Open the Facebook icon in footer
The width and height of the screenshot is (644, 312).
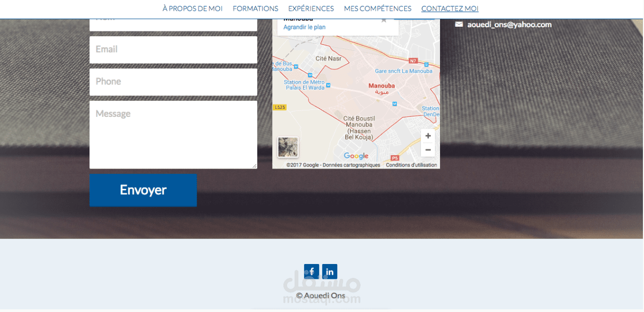coord(312,271)
